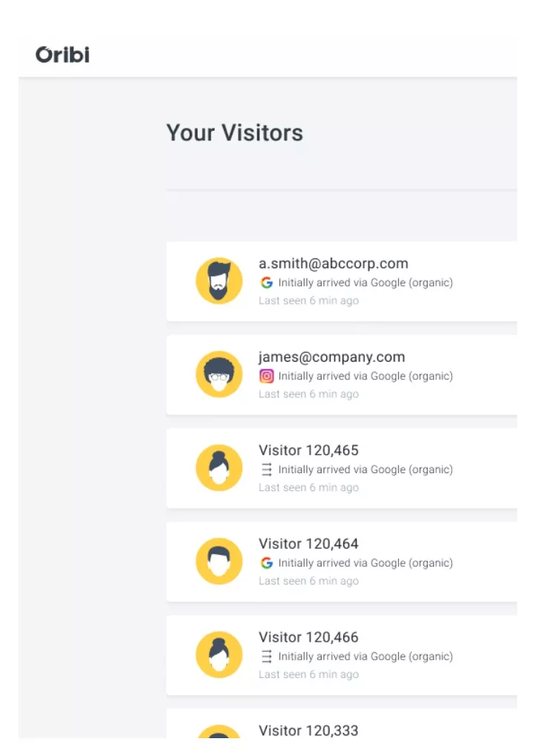
Task: Click the list icon under Visitor 120,466
Action: pos(266,656)
